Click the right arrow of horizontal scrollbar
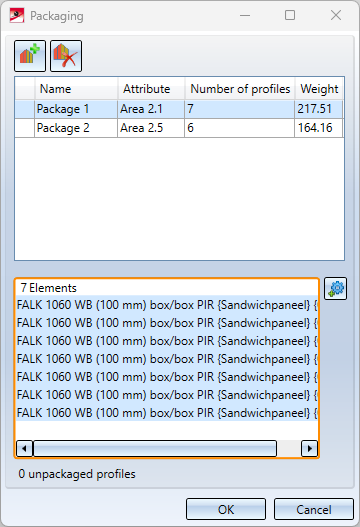 (309, 448)
